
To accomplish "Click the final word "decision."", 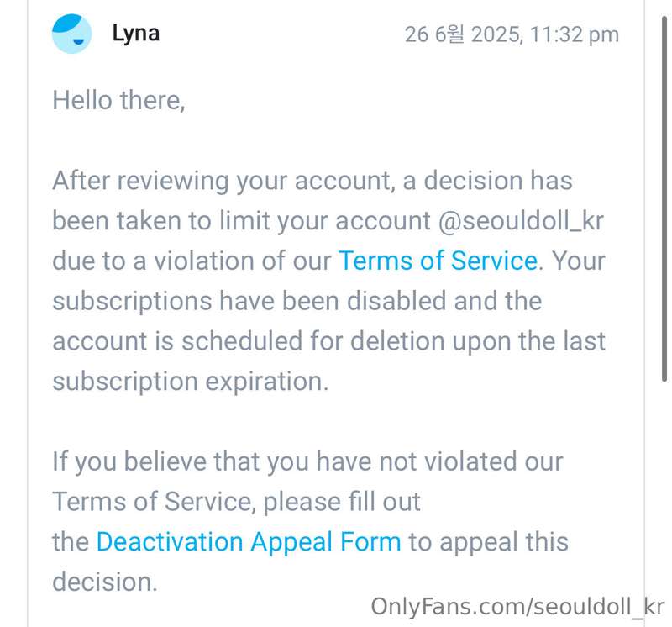I will (105, 582).
